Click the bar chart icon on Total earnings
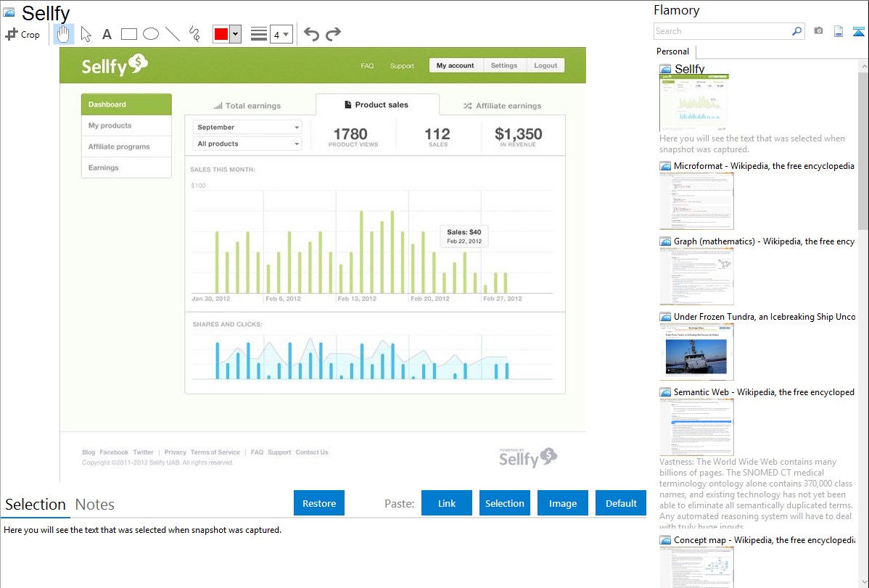869x588 pixels. point(218,106)
